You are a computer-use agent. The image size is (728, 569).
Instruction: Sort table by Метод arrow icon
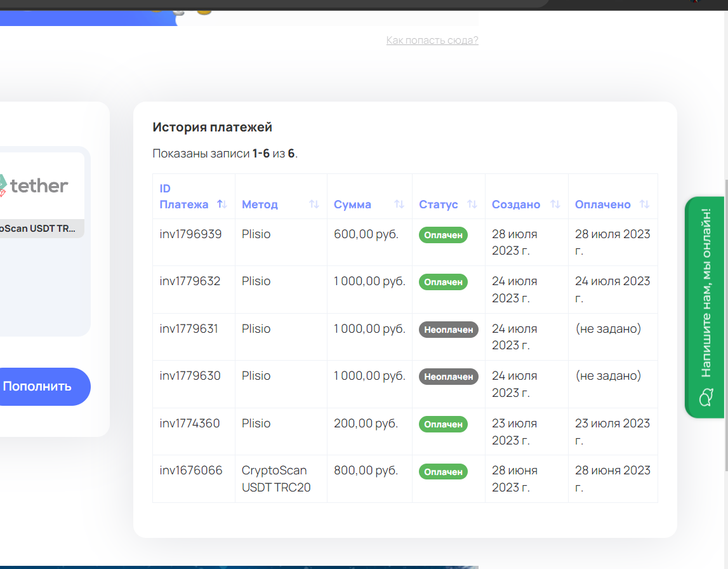point(314,204)
